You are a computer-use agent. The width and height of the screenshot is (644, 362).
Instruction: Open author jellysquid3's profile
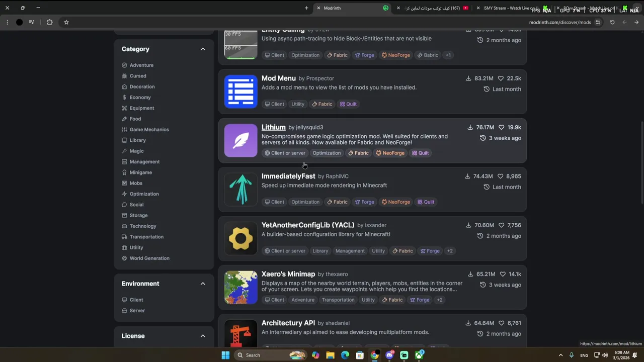pyautogui.click(x=309, y=128)
